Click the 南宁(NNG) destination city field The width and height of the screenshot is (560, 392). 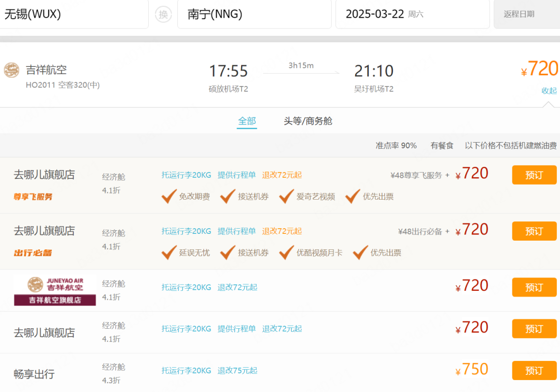coord(254,15)
